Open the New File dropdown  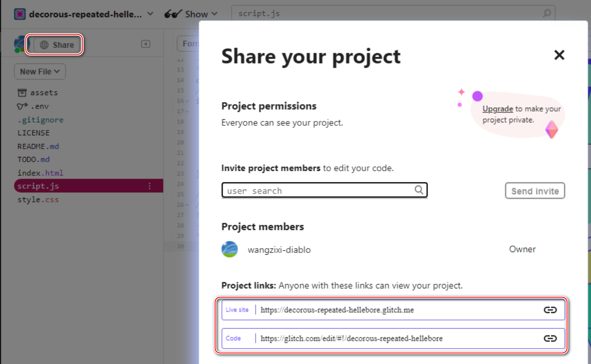pos(40,72)
